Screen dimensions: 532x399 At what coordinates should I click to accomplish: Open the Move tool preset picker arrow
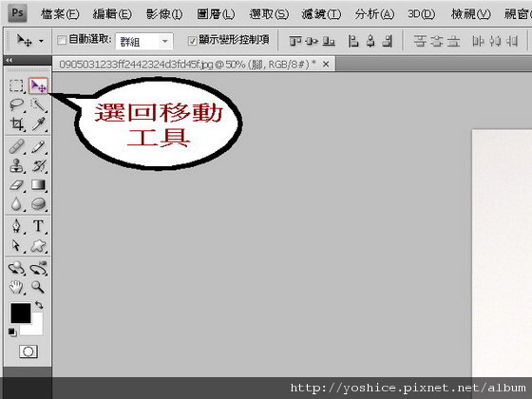tap(41, 41)
